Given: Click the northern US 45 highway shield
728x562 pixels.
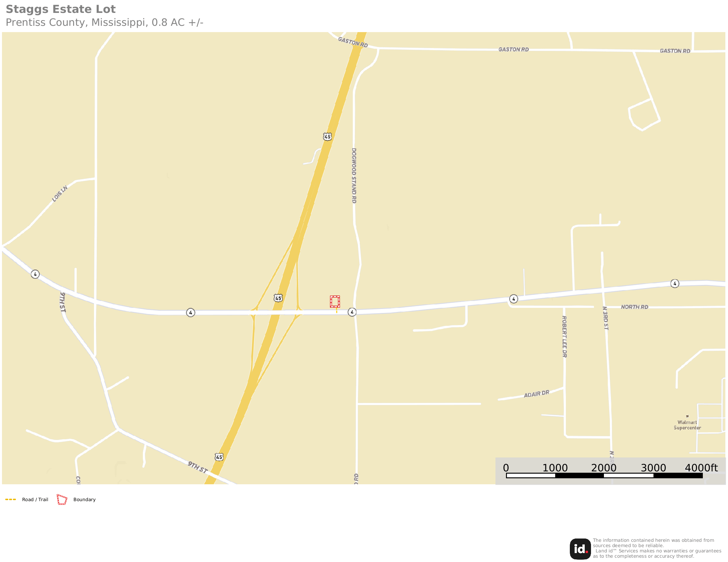Looking at the screenshot, I should click(x=327, y=137).
